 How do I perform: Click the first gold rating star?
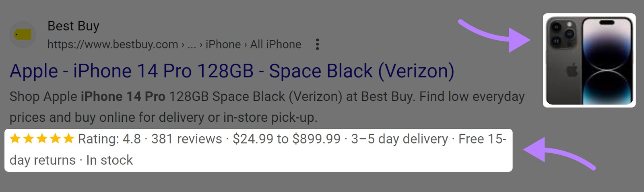point(15,139)
